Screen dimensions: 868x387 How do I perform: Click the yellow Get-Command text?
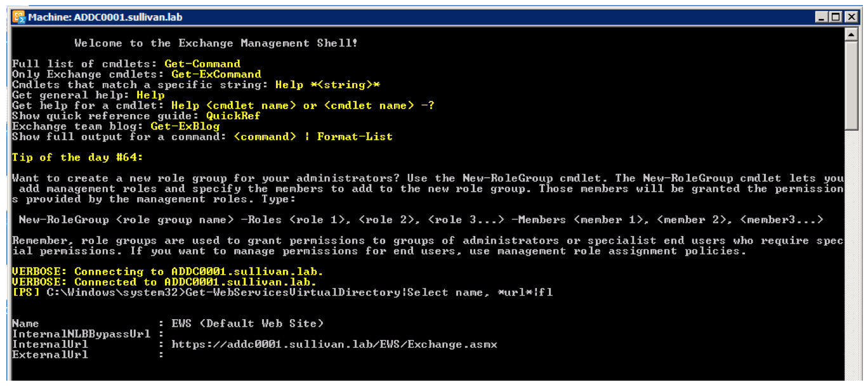pos(202,63)
